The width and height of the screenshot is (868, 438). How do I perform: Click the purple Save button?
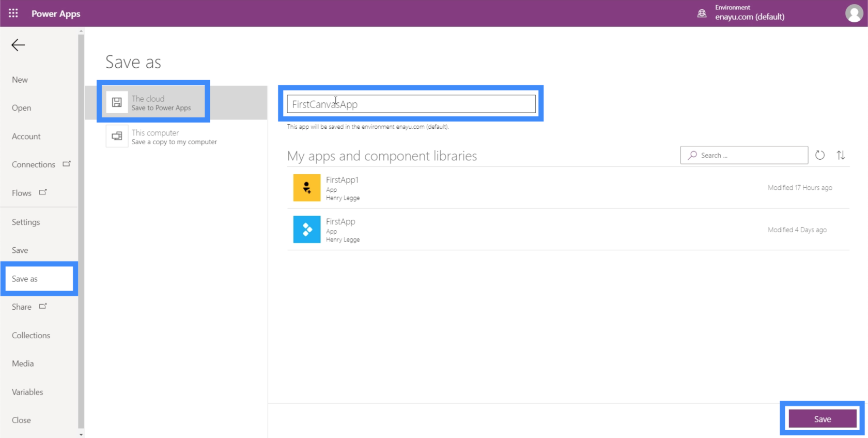pos(823,419)
